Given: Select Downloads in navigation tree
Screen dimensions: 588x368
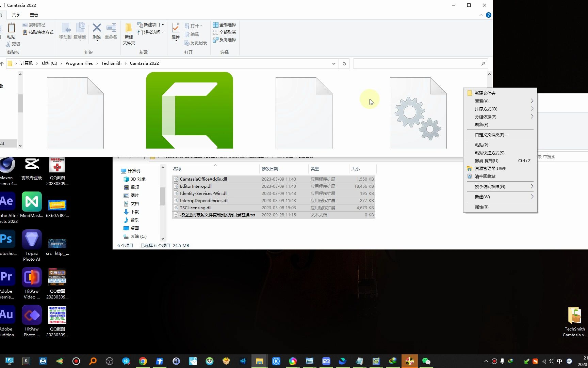Looking at the screenshot, I should coord(131,212).
